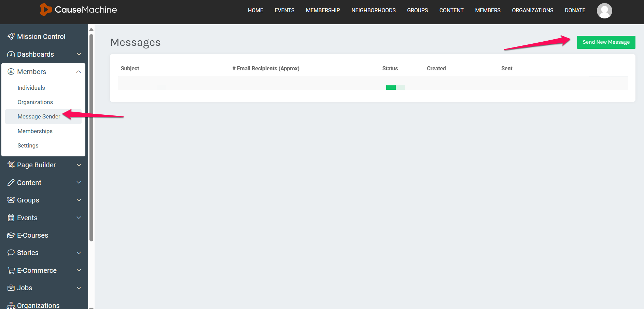The height and width of the screenshot is (309, 644).
Task: Click the Send New Message button
Action: (x=606, y=42)
